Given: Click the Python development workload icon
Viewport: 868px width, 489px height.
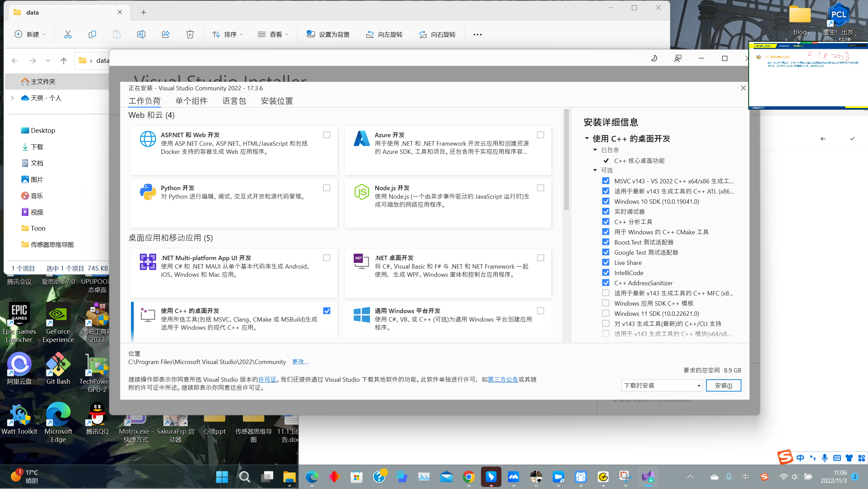Looking at the screenshot, I should (x=148, y=192).
